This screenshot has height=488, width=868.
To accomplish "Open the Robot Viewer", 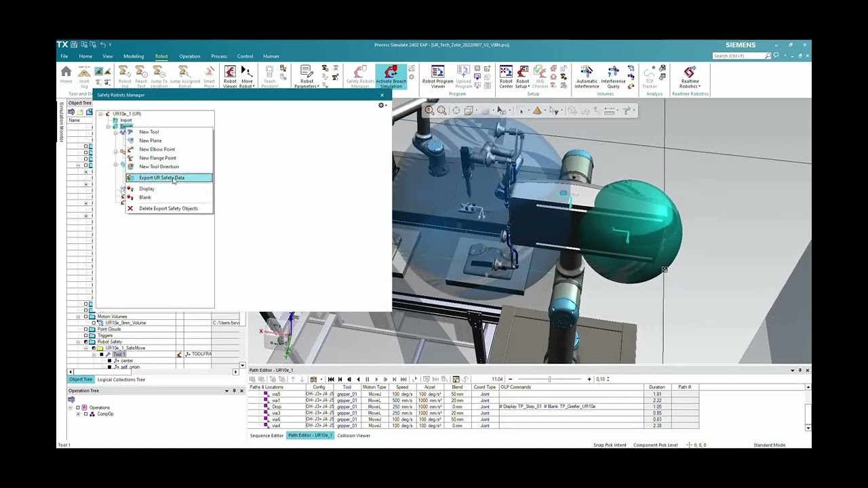I will click(x=230, y=77).
